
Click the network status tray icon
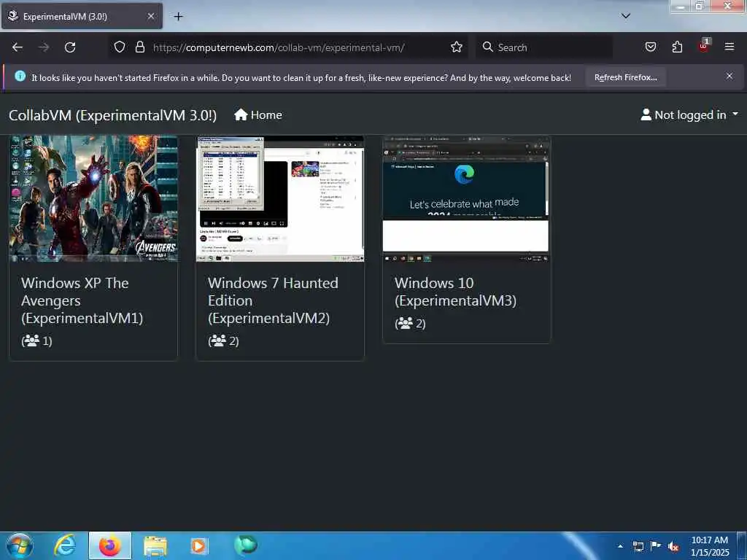coord(638,546)
